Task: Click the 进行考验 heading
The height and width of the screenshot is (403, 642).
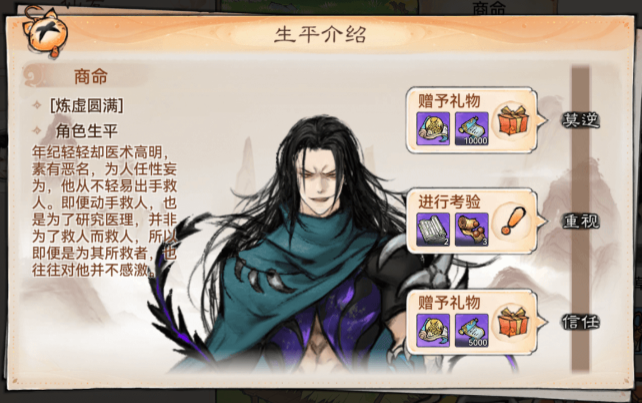Action: pos(449,202)
